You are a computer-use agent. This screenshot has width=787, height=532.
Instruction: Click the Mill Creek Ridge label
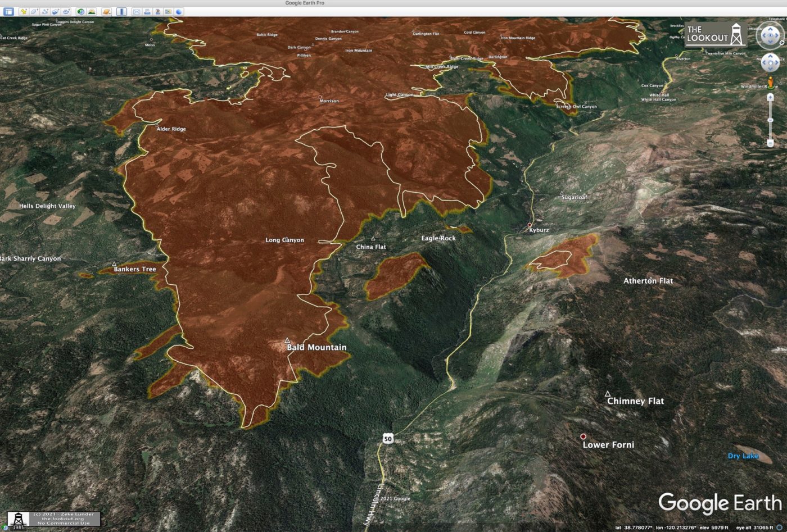point(442,67)
